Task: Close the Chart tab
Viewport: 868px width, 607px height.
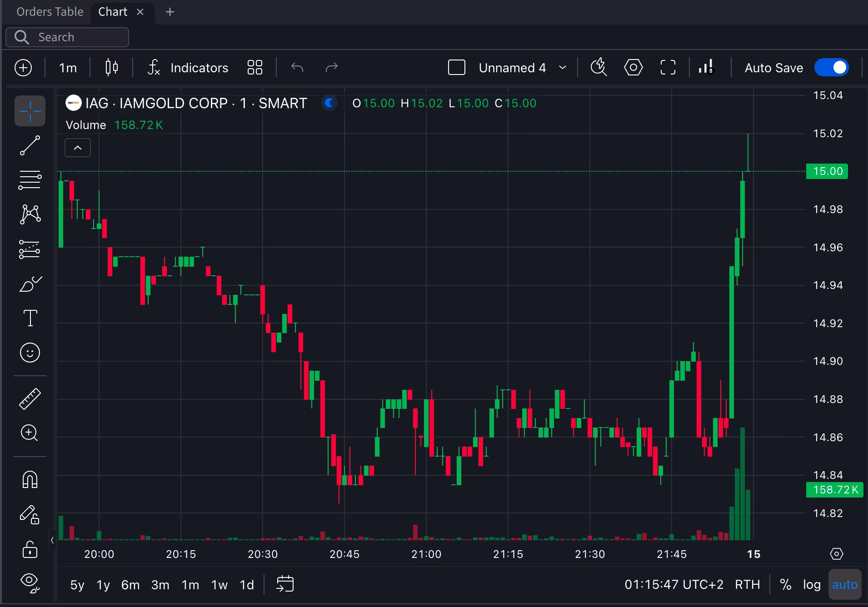Action: [x=140, y=12]
